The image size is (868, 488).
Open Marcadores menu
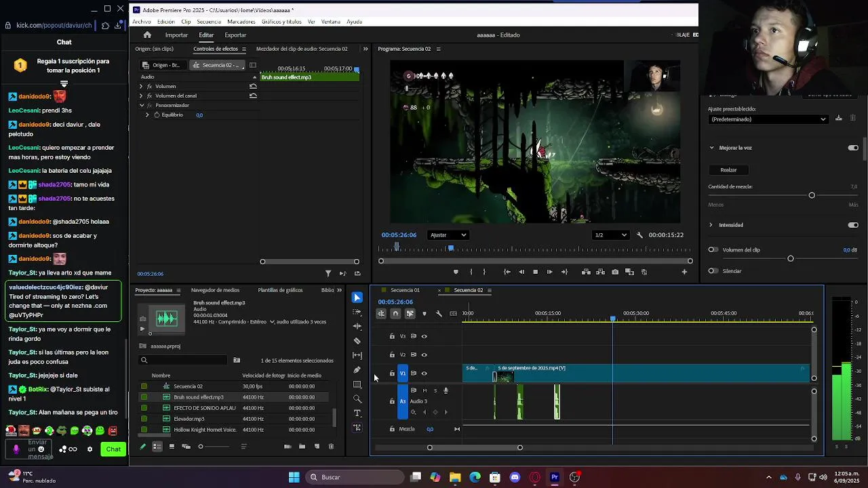pyautogui.click(x=241, y=22)
